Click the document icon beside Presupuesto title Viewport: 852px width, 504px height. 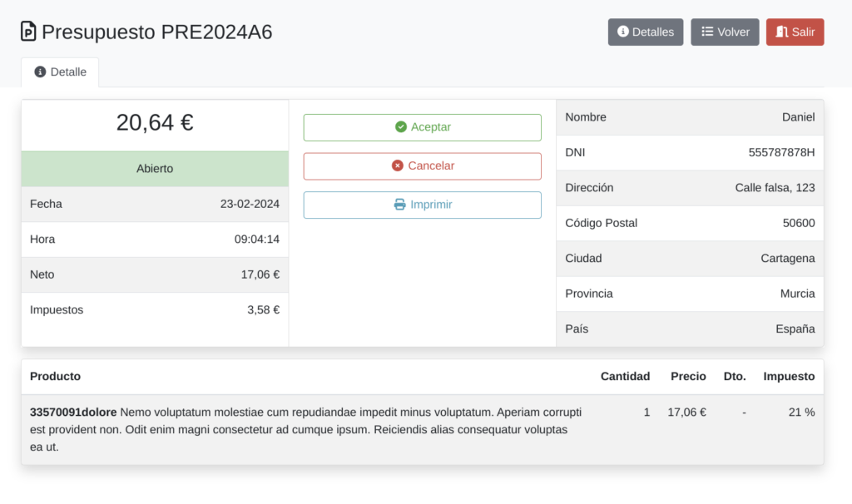click(x=29, y=32)
